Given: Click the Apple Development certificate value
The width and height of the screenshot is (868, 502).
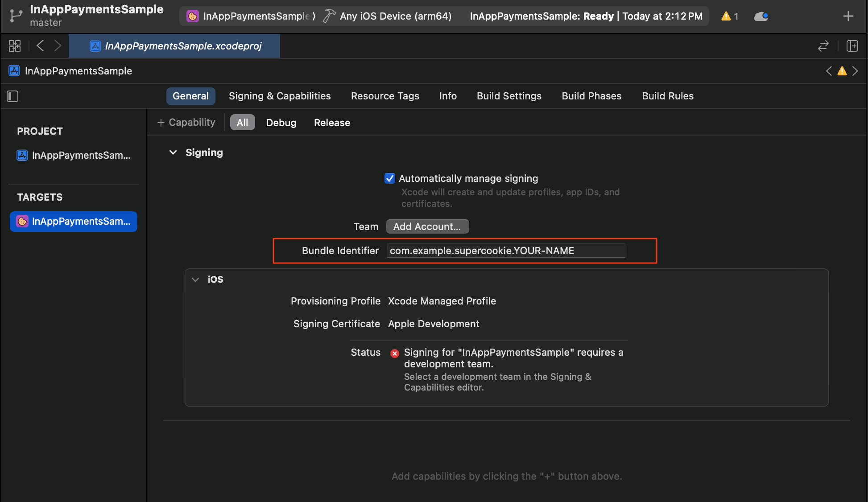Looking at the screenshot, I should click(434, 324).
